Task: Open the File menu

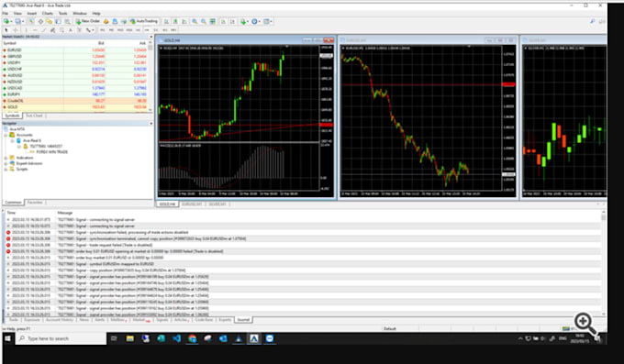Action: (x=5, y=13)
